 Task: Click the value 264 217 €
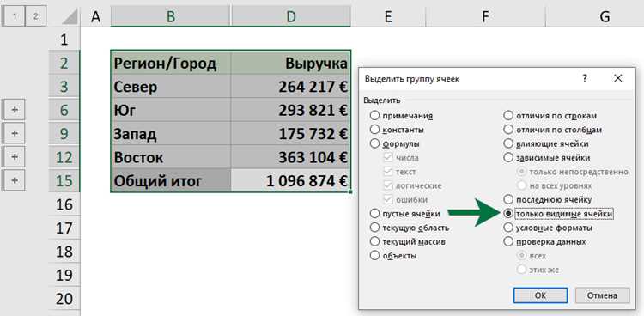tap(291, 86)
